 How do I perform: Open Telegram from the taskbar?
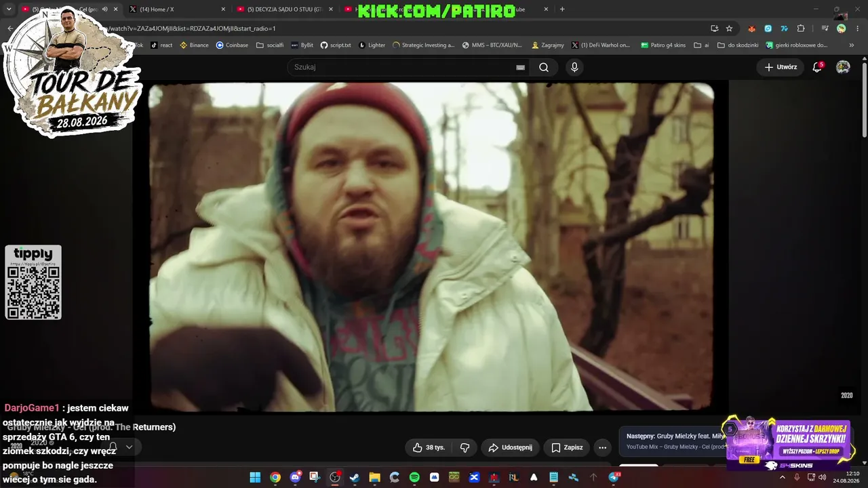pyautogui.click(x=614, y=477)
